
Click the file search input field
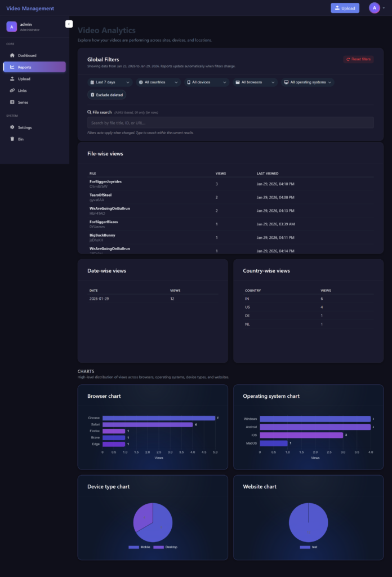(230, 123)
